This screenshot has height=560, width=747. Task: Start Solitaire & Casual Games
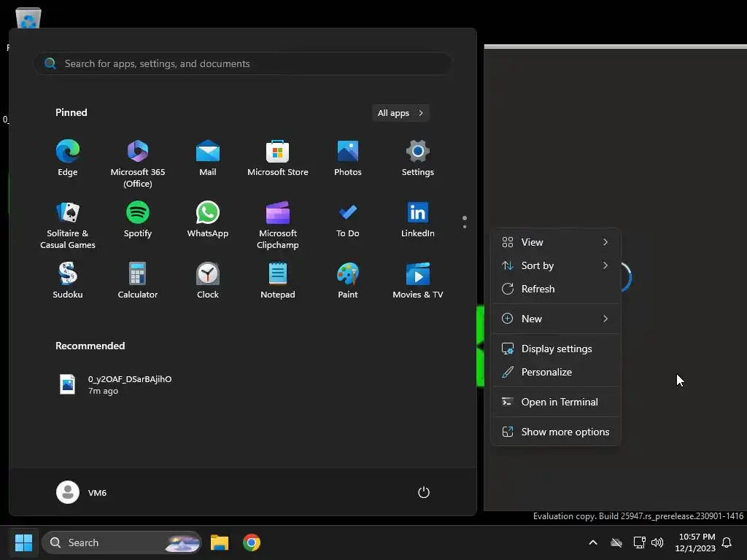point(68,225)
